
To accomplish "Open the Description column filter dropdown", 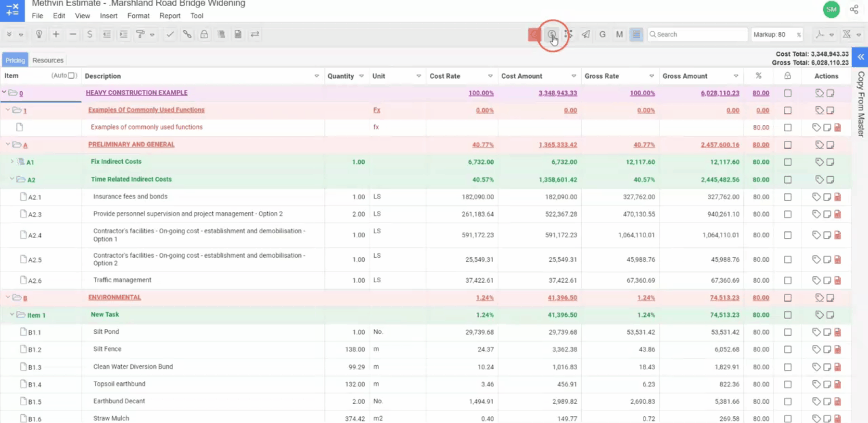I will 316,76.
